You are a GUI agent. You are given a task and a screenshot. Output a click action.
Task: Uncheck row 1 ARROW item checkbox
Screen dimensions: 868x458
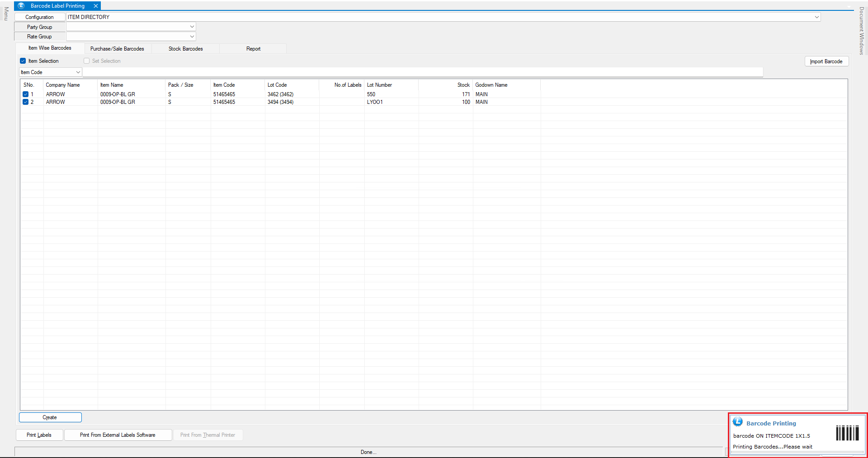click(x=26, y=94)
